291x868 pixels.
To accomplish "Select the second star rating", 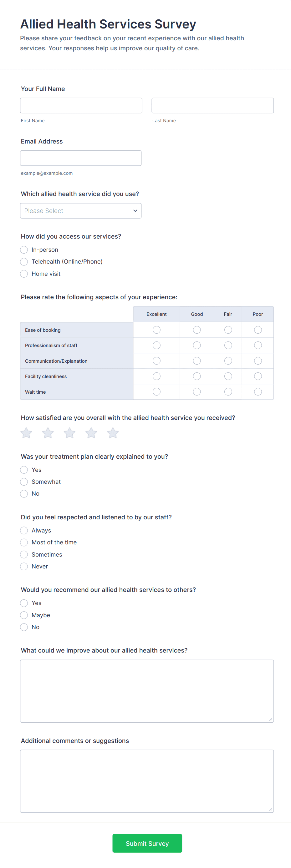I will pos(48,433).
